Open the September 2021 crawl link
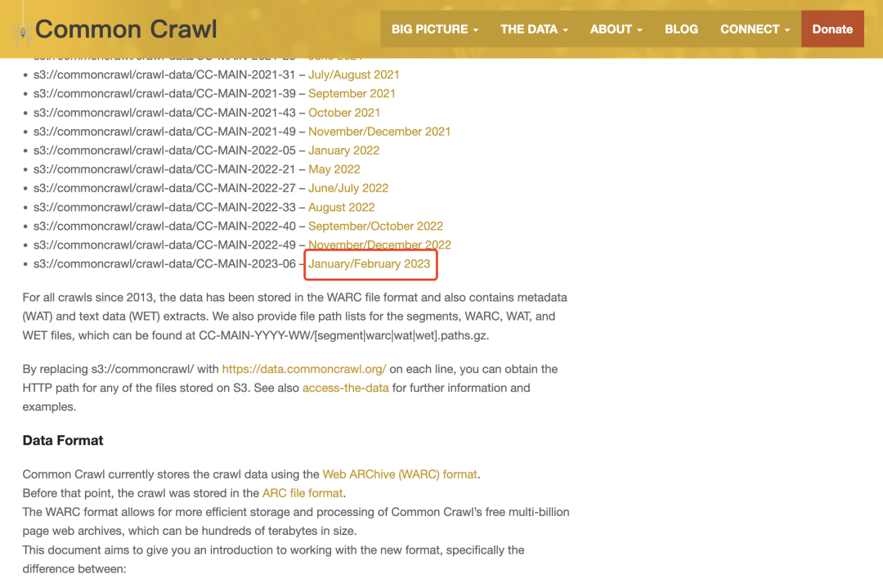Image resolution: width=883 pixels, height=588 pixels. pos(352,93)
